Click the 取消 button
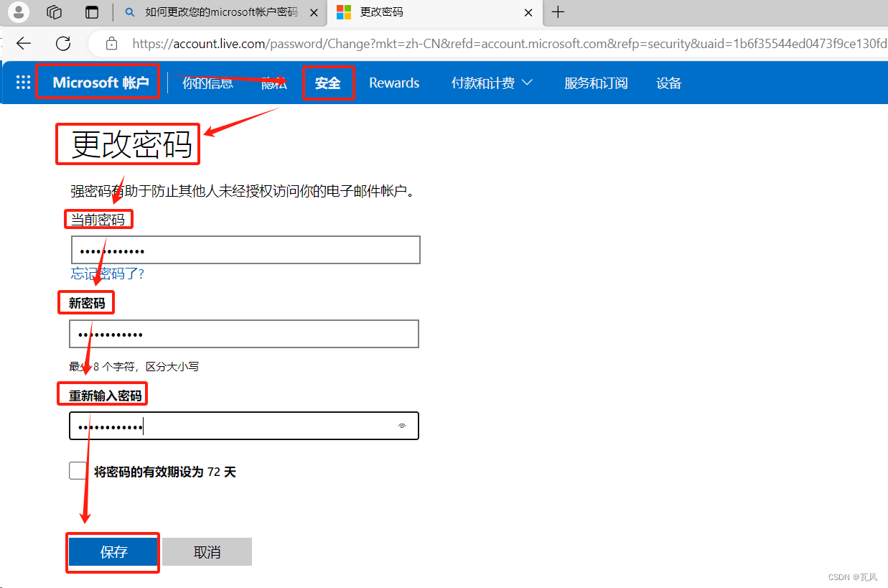This screenshot has width=888, height=588. [207, 552]
